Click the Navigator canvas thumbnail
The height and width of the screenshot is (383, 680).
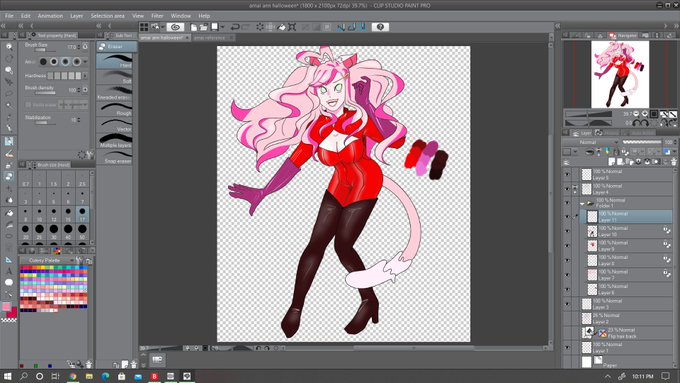[x=620, y=74]
